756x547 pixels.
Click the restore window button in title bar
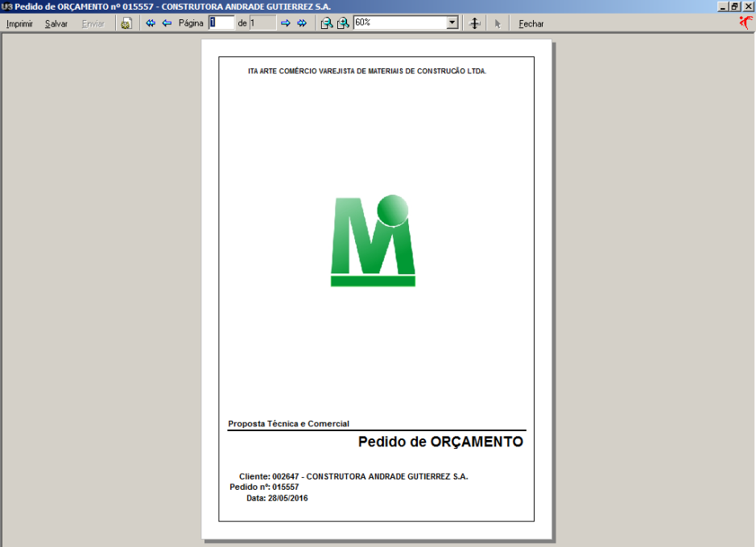click(x=735, y=6)
